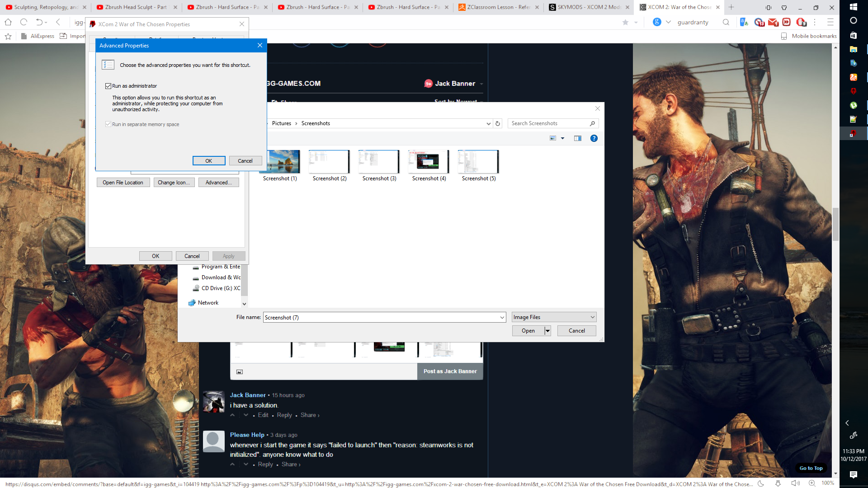Select Network in the navigation tree
868x488 pixels.
click(208, 303)
